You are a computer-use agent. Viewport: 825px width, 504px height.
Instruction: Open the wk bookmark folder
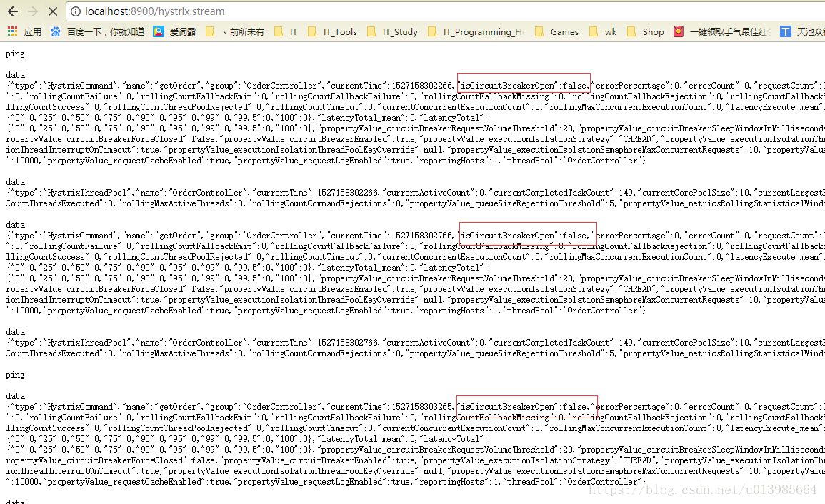[x=603, y=31]
